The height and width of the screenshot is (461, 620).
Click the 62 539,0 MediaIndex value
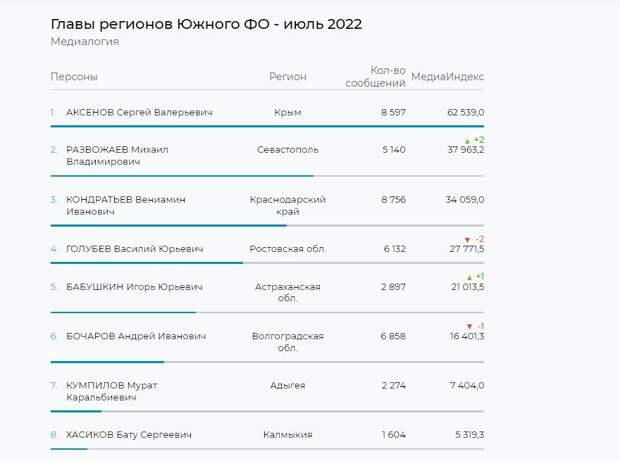(465, 112)
